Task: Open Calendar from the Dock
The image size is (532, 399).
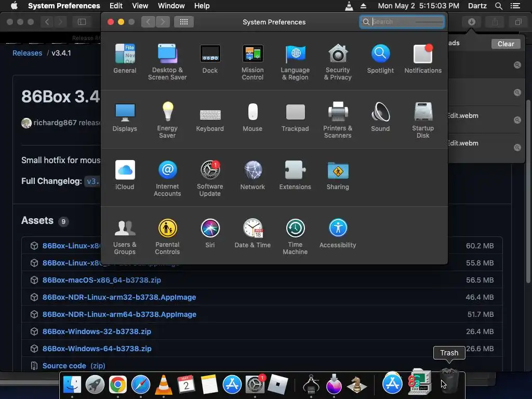Action: (x=187, y=384)
